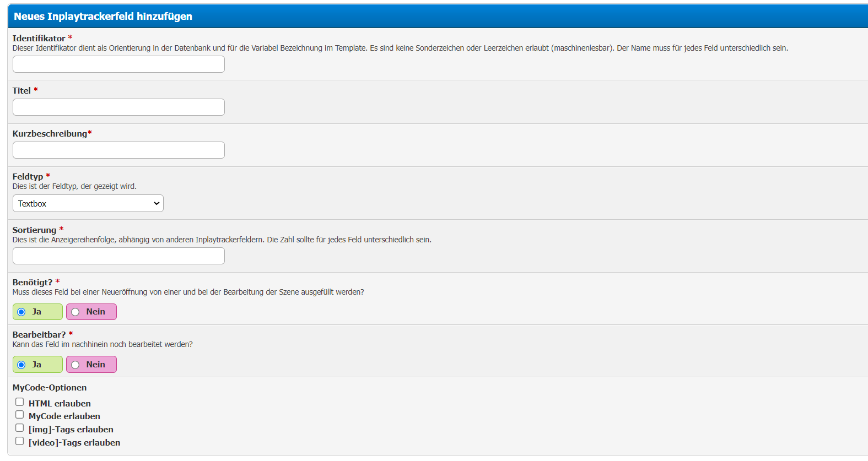Click the Sortierung input field
868x461 pixels.
118,256
